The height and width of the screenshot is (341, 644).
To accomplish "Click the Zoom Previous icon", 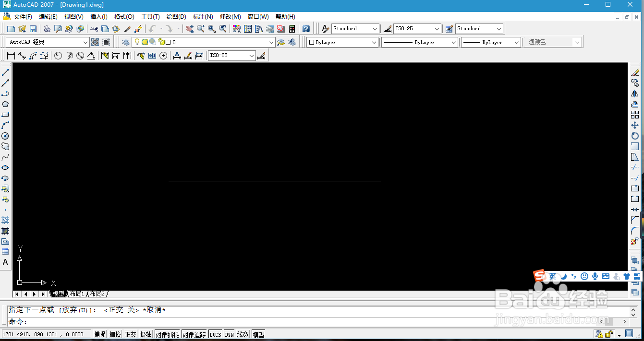I will 223,29.
